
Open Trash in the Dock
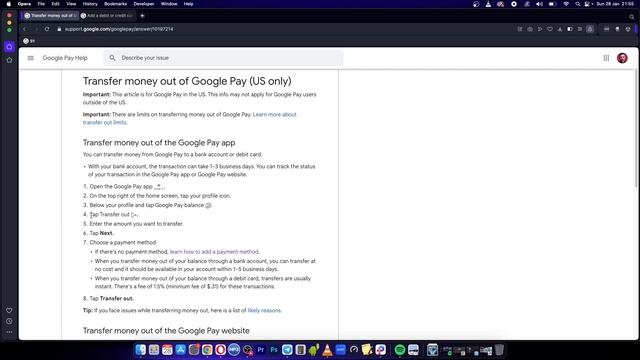click(x=499, y=350)
